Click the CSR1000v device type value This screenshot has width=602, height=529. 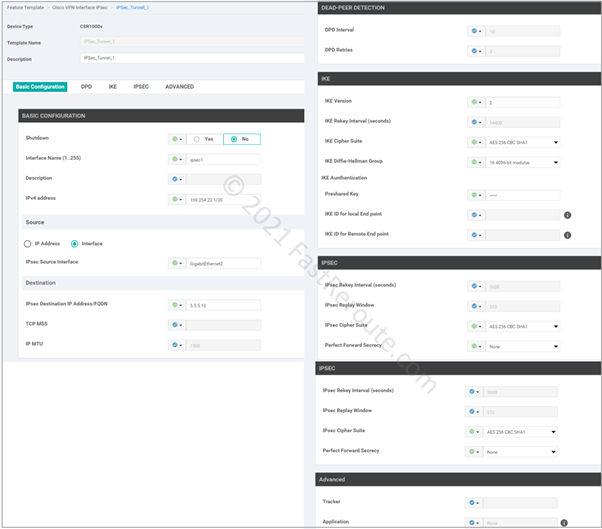pos(91,26)
